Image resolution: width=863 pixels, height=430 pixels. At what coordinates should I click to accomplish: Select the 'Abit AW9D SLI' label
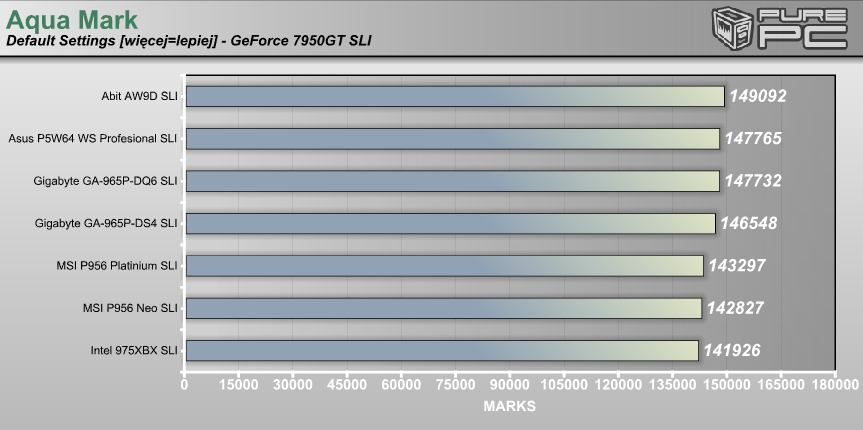[x=139, y=96]
